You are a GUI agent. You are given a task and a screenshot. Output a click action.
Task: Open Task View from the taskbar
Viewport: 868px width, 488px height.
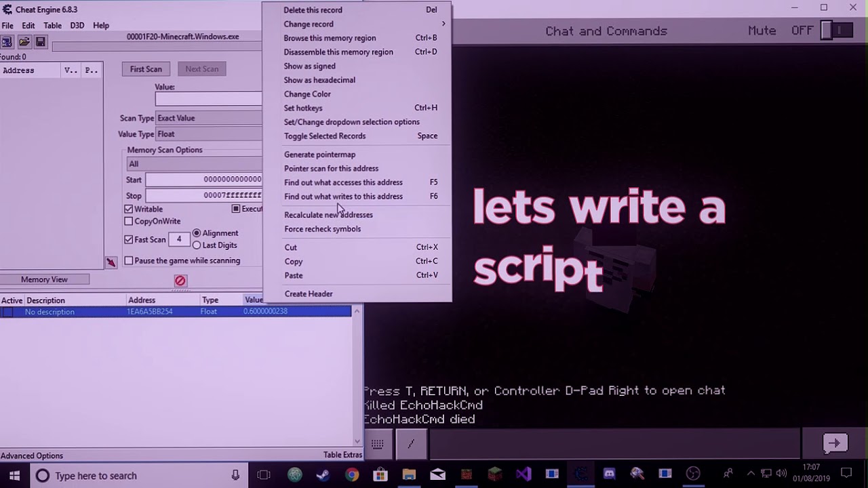pos(264,475)
